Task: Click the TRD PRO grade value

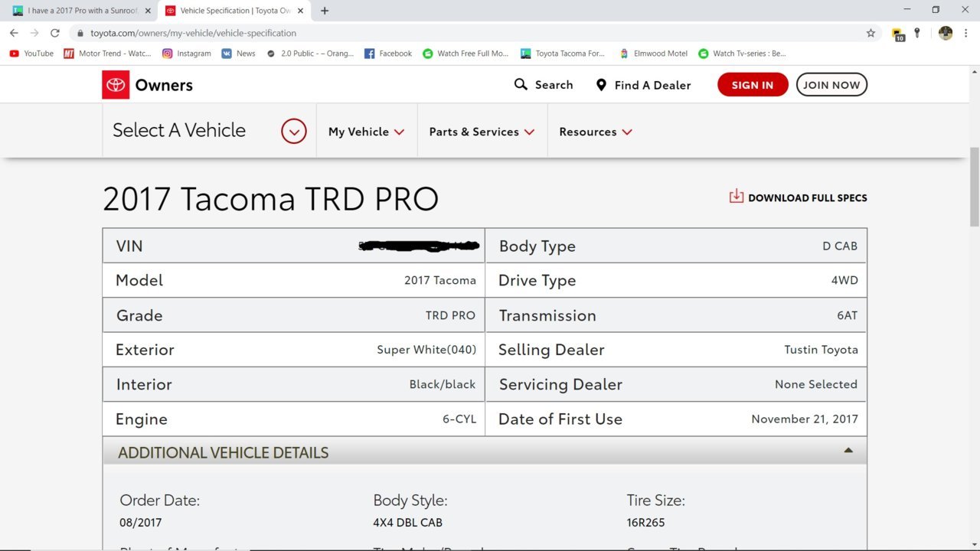Action: (x=450, y=315)
